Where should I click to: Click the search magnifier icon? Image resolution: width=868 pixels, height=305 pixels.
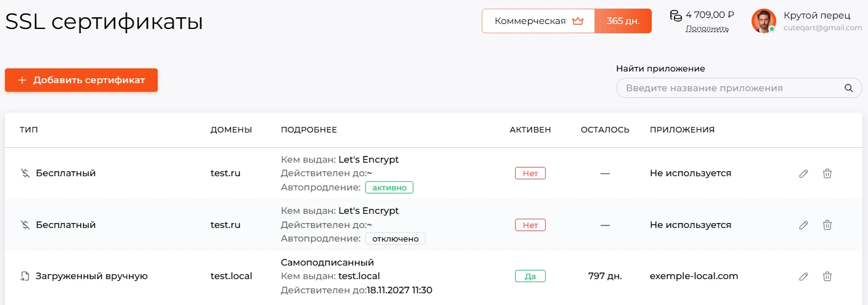848,88
